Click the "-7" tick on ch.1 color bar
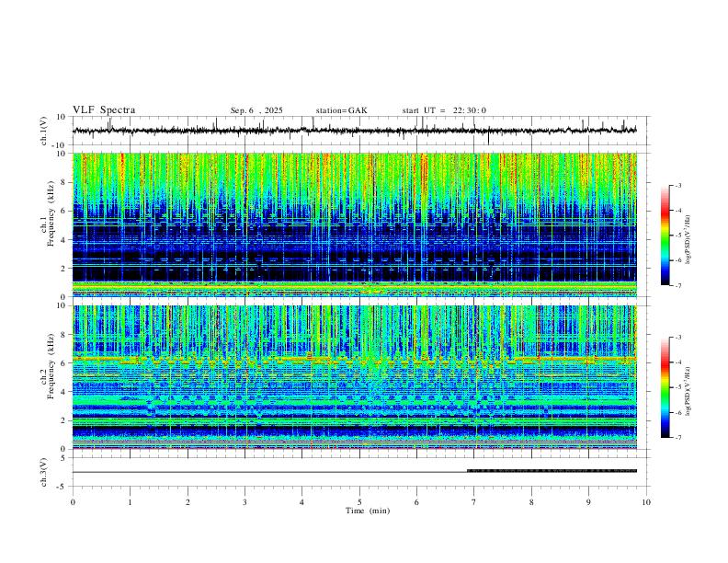 [x=677, y=285]
